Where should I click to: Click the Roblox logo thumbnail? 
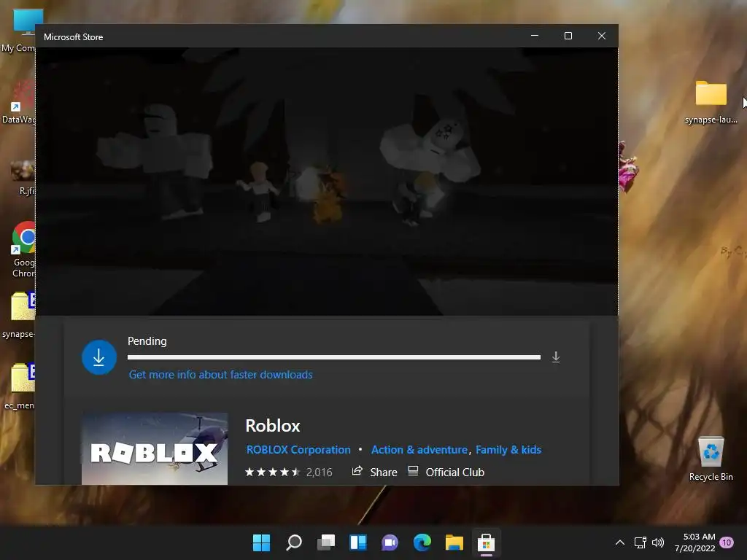point(155,448)
